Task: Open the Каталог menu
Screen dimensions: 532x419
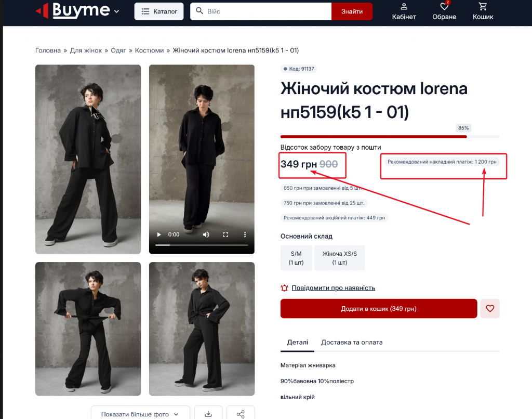Action: tap(159, 11)
